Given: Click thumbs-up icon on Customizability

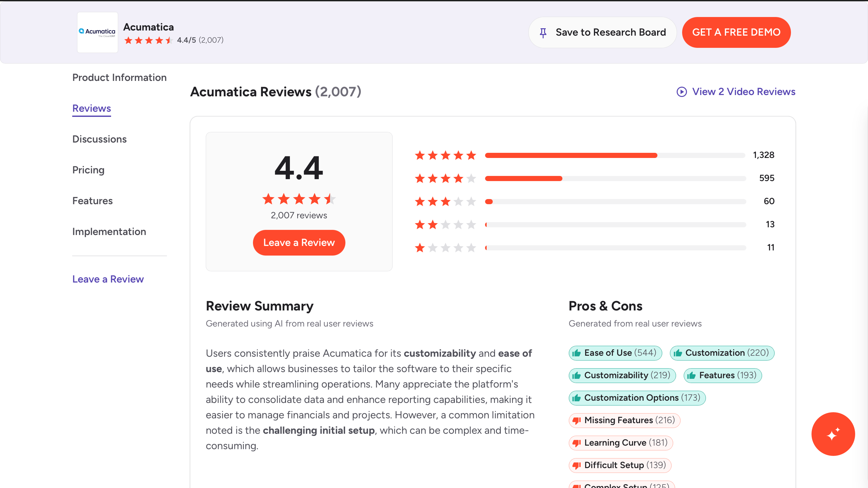Looking at the screenshot, I should click(577, 375).
